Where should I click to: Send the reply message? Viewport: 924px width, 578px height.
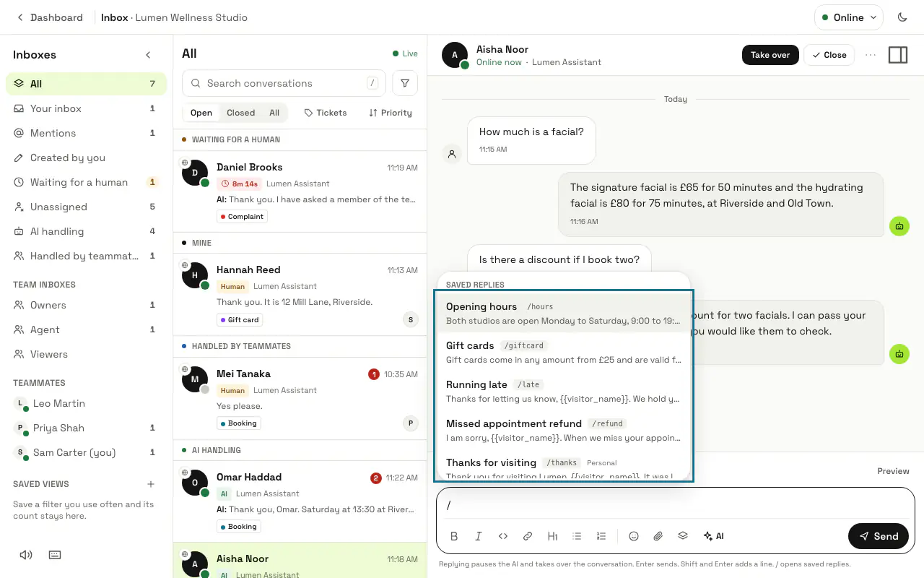tap(878, 536)
